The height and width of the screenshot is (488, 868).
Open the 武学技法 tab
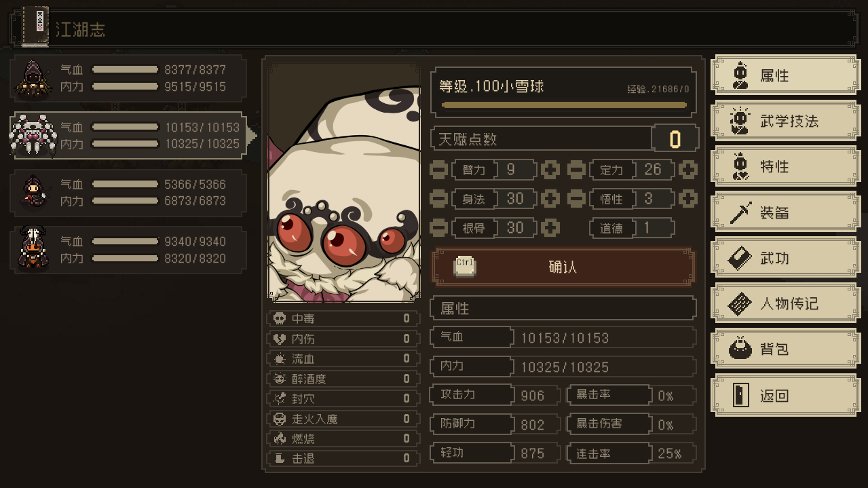tap(785, 121)
